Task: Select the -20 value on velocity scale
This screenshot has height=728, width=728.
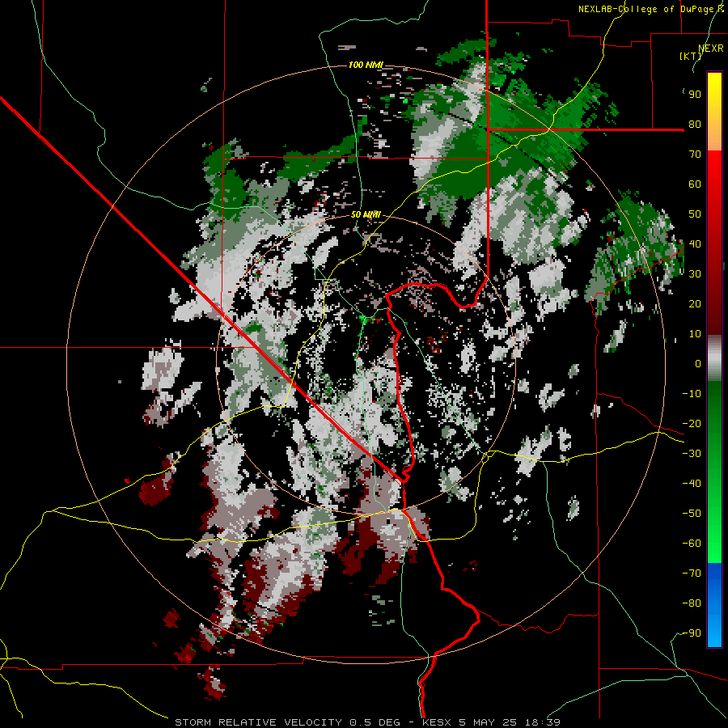Action: click(692, 423)
